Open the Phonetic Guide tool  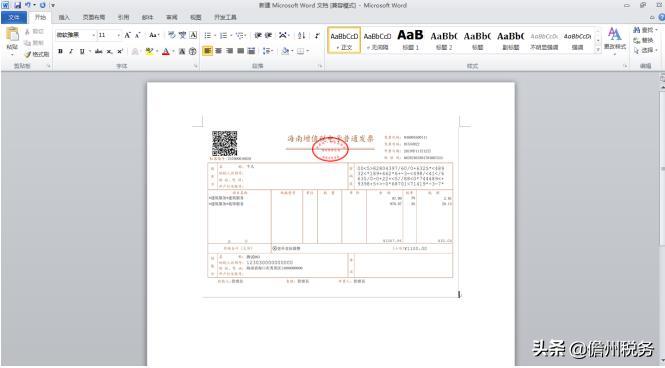[182, 35]
